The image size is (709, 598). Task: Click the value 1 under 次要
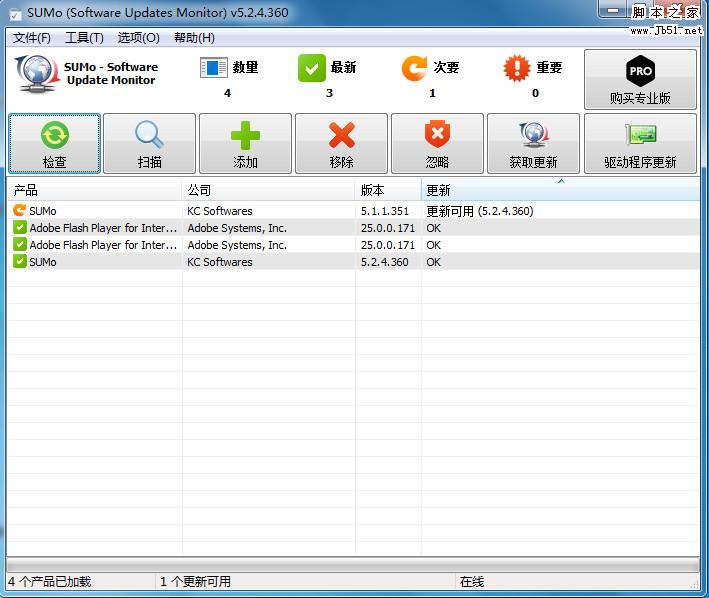[432, 93]
